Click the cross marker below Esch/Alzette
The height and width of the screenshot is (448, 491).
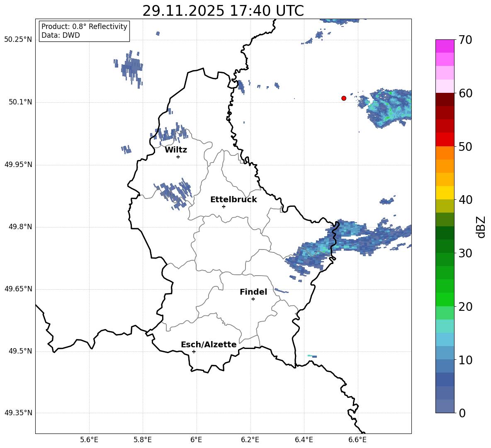click(194, 351)
